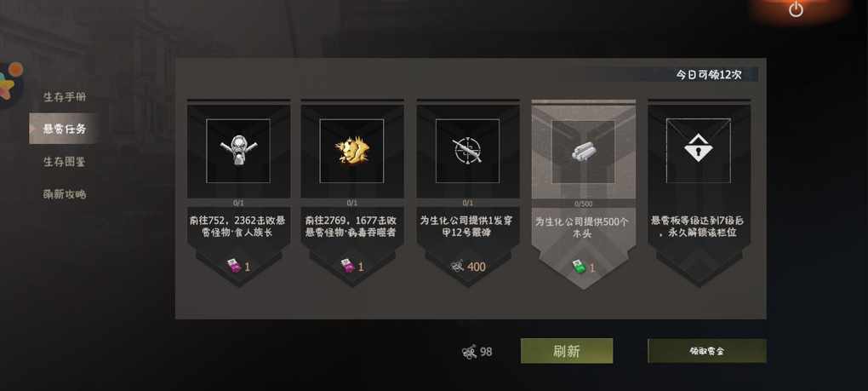Click the 0/500 progress on wood bounty

(584, 204)
